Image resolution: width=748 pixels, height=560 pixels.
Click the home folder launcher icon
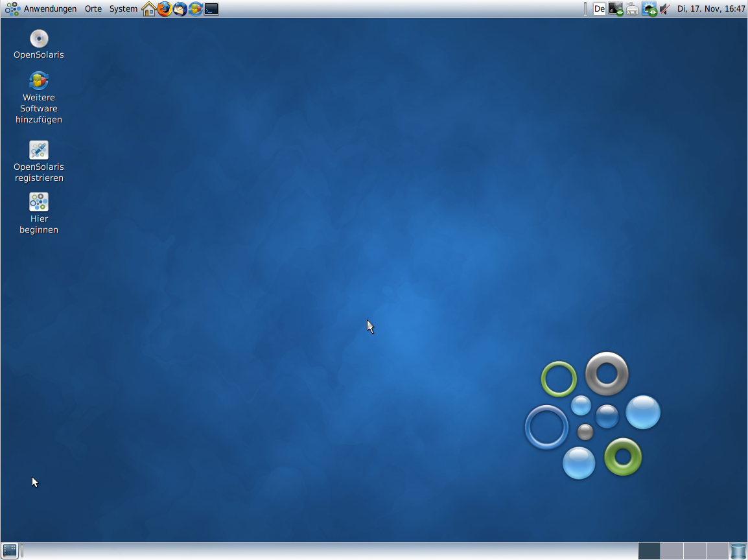(x=149, y=9)
